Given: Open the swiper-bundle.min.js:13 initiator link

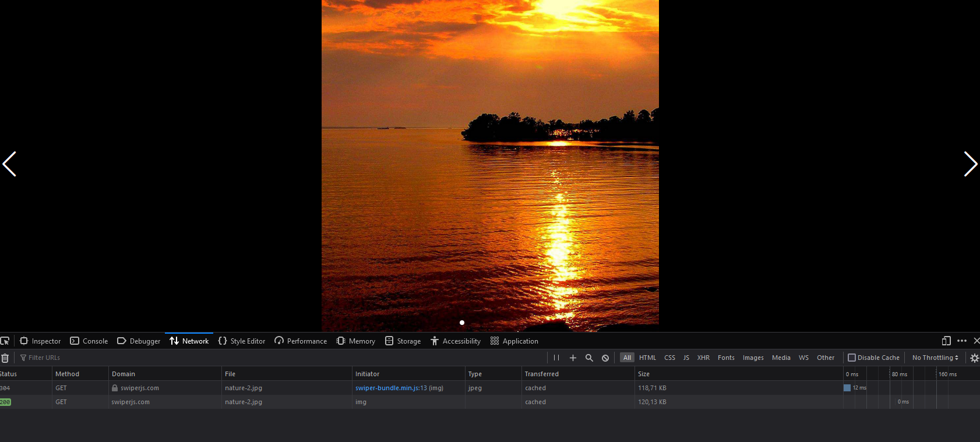Looking at the screenshot, I should [391, 388].
